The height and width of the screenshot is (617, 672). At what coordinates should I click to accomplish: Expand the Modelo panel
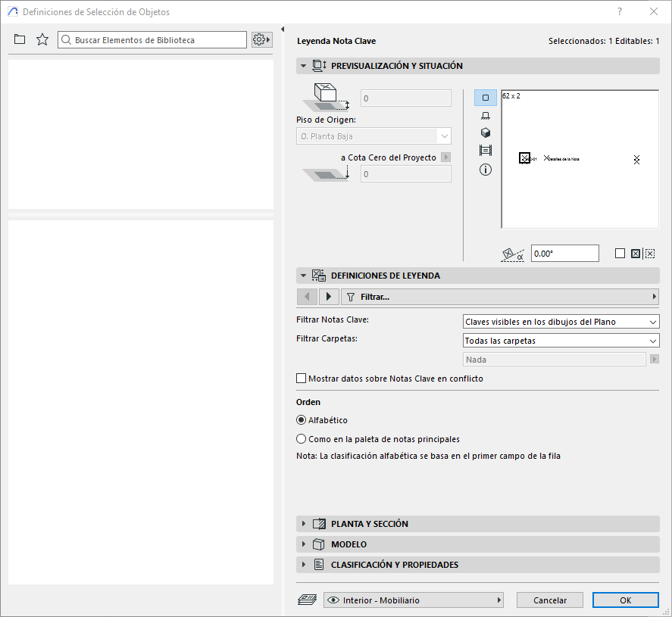[x=349, y=544]
